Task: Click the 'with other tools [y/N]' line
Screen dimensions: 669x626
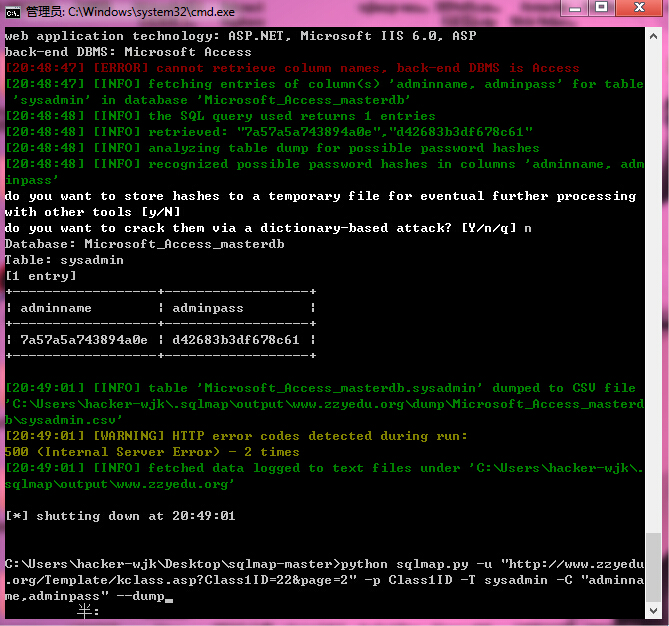Action: [93, 212]
